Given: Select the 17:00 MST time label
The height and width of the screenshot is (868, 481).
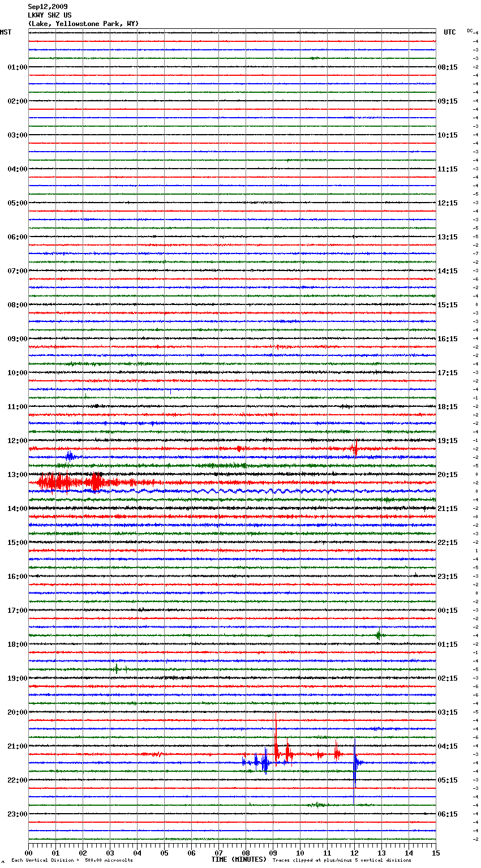Looking at the screenshot, I should [17, 611].
